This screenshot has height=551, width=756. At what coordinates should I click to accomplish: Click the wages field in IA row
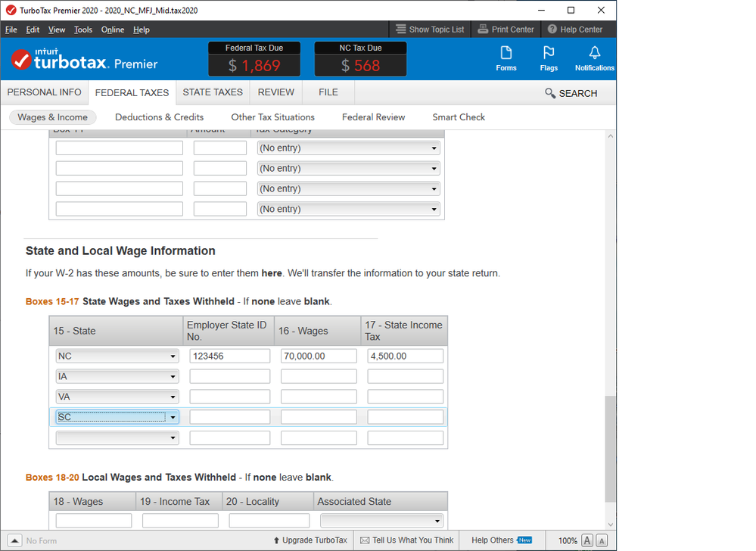(x=319, y=376)
